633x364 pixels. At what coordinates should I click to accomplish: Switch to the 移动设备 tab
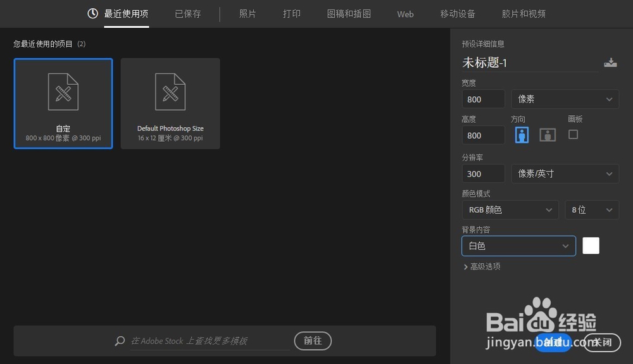tap(458, 14)
